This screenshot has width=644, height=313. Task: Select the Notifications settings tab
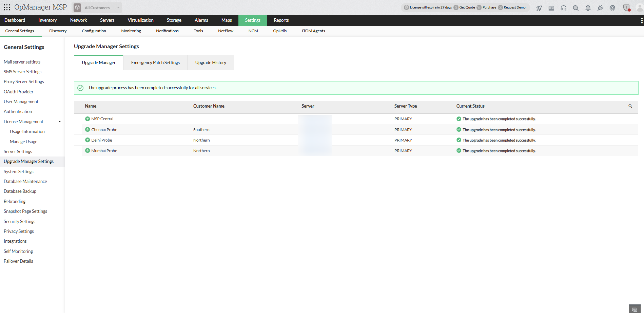coord(167,31)
